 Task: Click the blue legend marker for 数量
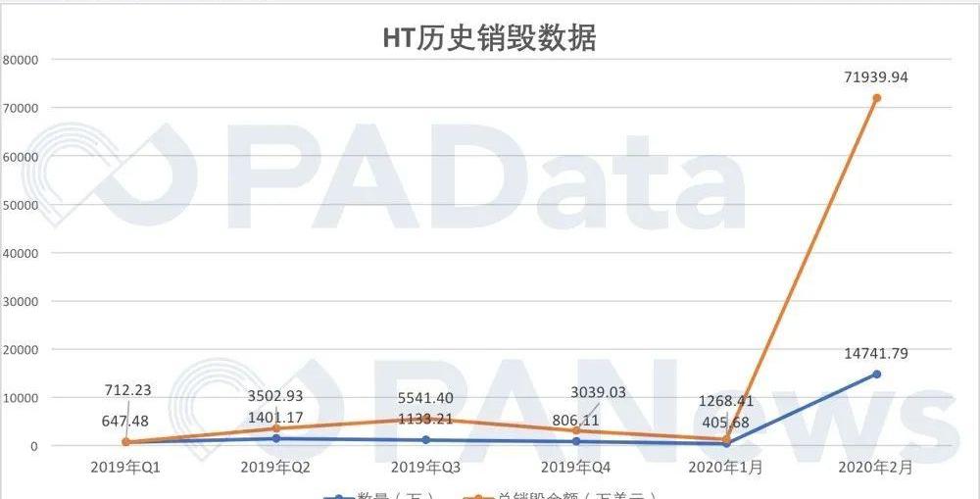pyautogui.click(x=338, y=496)
